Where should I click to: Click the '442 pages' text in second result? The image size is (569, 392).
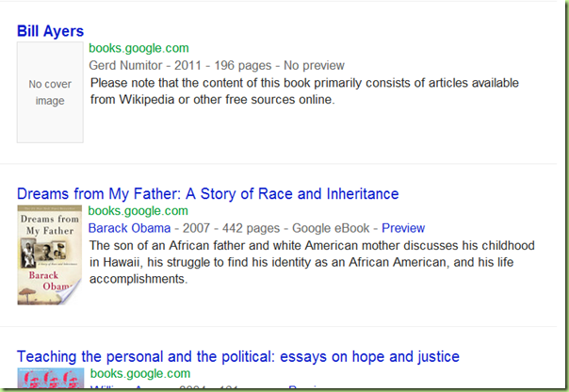click(x=246, y=228)
